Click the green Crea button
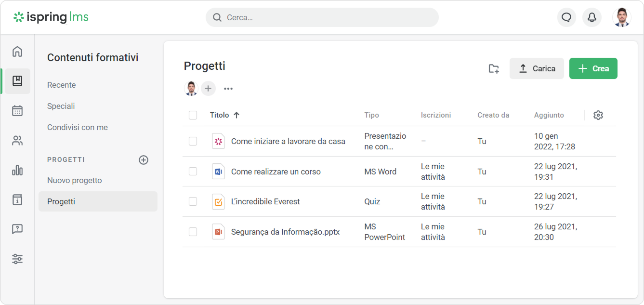The width and height of the screenshot is (644, 305). pos(593,68)
